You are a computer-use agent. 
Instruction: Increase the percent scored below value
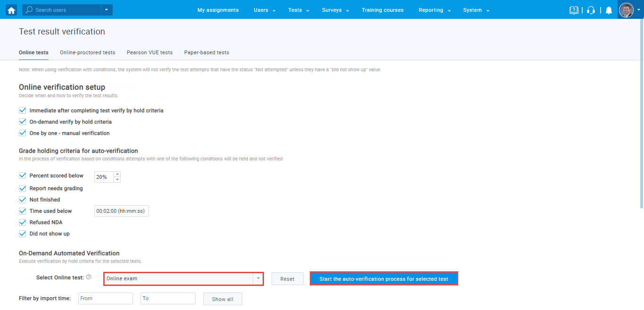(117, 174)
